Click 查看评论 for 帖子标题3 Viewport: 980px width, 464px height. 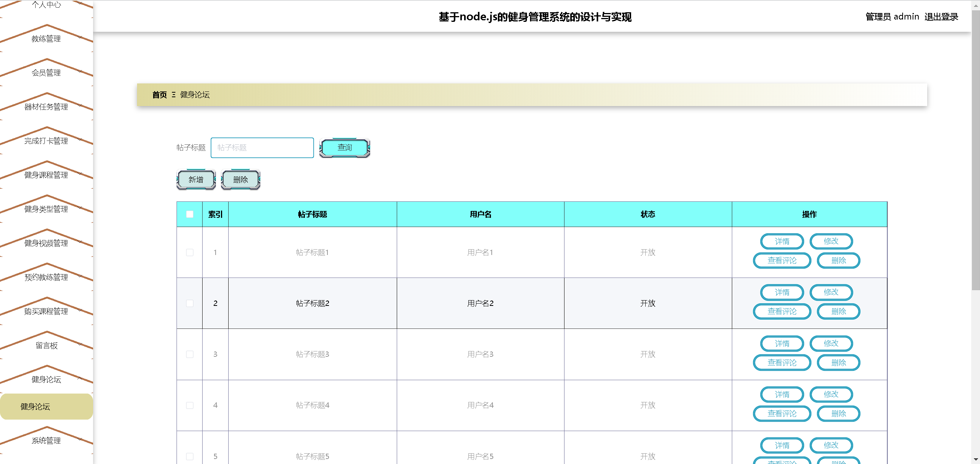(782, 363)
